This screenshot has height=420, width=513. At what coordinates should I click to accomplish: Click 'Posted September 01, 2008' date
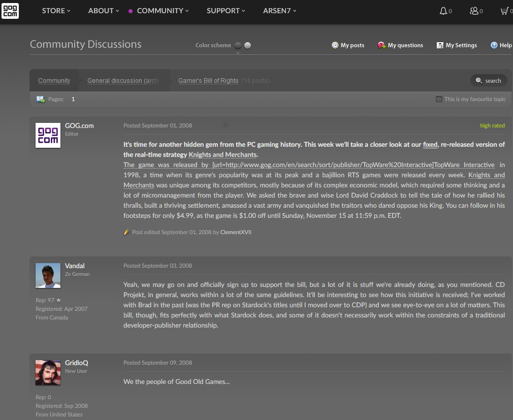pyautogui.click(x=157, y=125)
